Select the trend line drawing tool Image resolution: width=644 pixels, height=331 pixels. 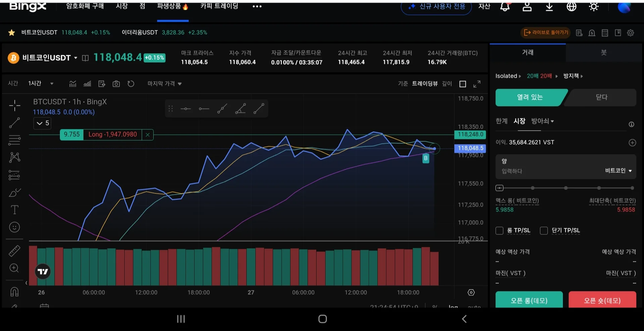(14, 123)
